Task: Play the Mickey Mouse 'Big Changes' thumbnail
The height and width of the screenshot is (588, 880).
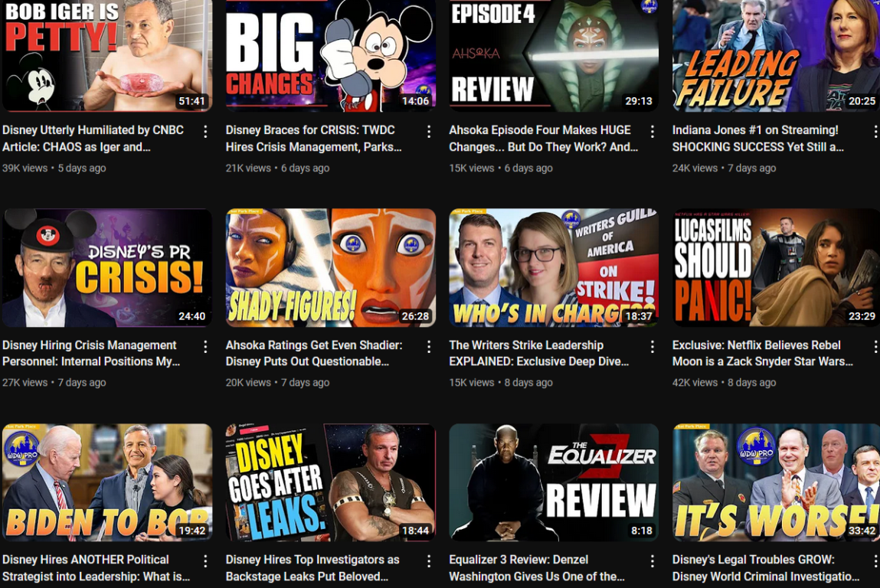Action: (x=330, y=54)
